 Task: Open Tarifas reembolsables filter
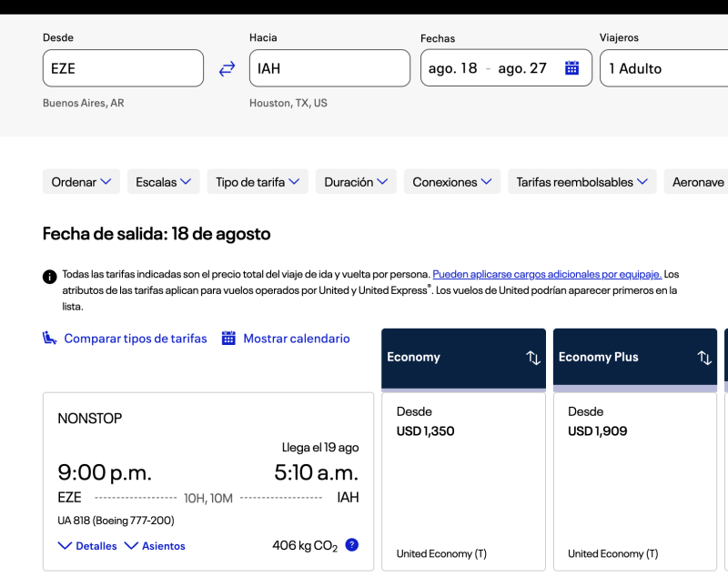581,182
